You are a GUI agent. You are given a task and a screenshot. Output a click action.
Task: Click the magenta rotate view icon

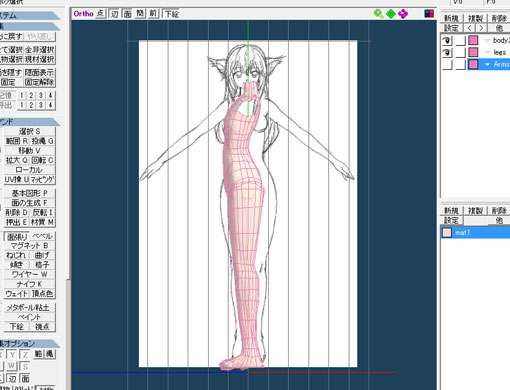pos(403,14)
